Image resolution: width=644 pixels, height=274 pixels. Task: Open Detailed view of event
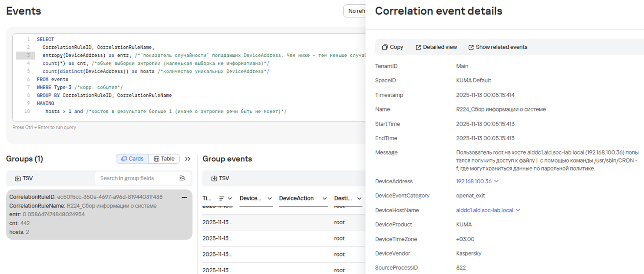[x=436, y=47]
